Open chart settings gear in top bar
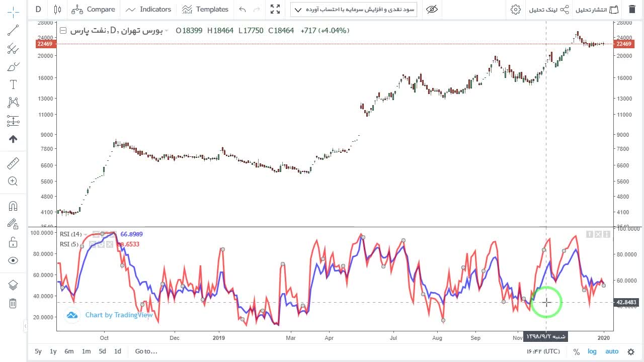 point(515,9)
